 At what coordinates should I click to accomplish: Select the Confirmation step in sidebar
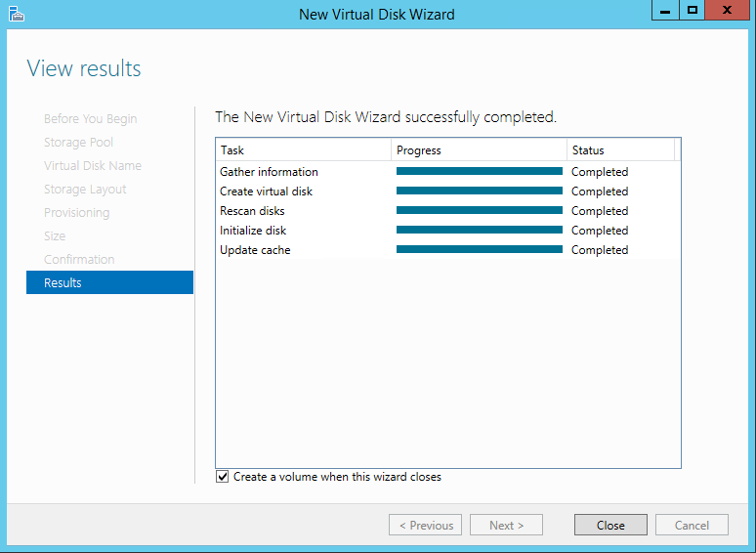tap(79, 259)
